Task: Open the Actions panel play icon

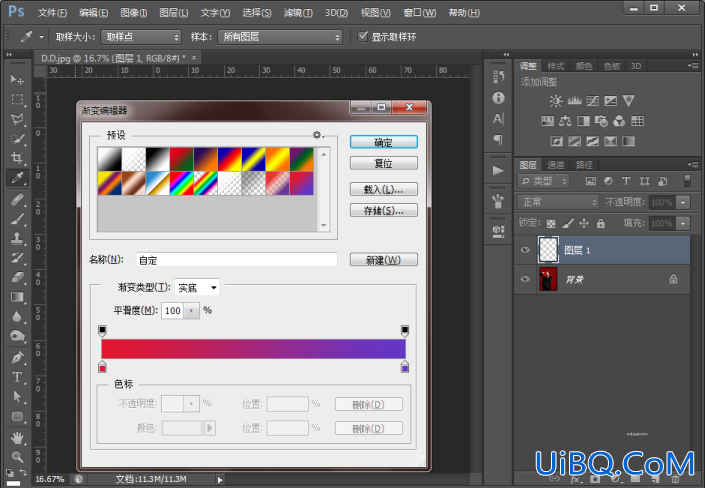Action: tap(498, 170)
